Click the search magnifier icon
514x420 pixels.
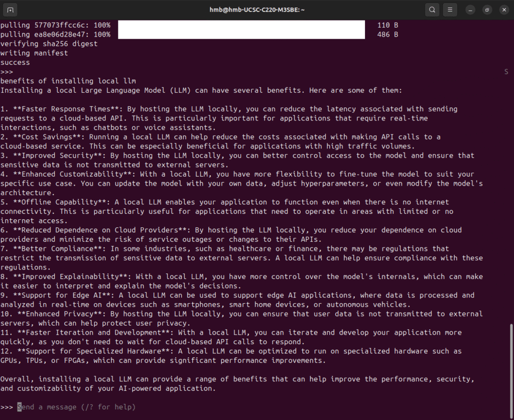(x=432, y=10)
